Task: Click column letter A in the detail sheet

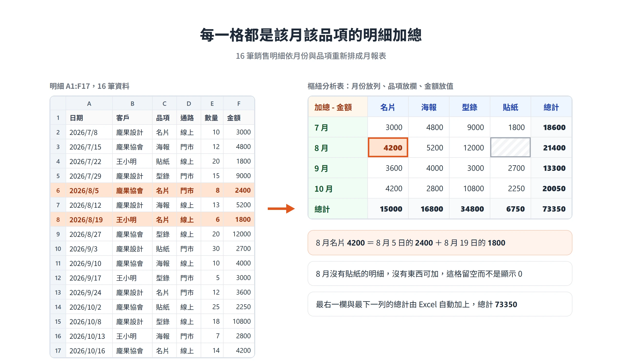Action: click(x=89, y=104)
